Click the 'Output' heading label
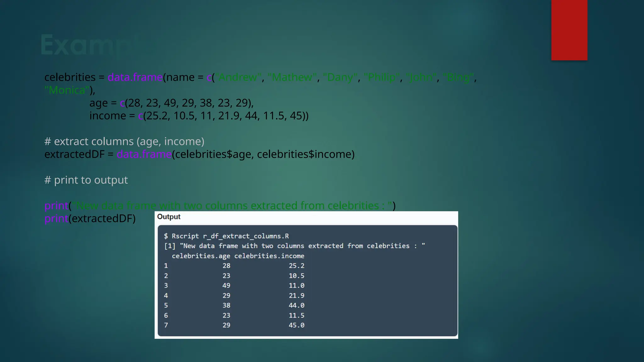This screenshot has width=644, height=362. click(x=169, y=217)
